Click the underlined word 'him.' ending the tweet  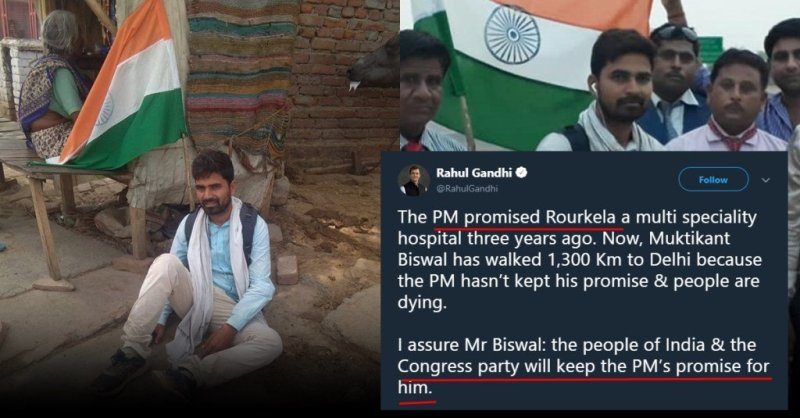point(415,388)
